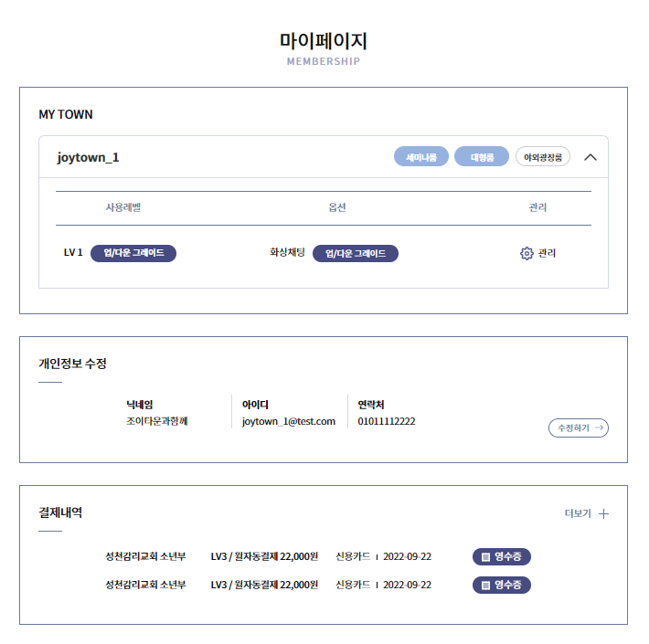The width and height of the screenshot is (649, 644).
Task: Click the 사용레벨 column header
Action: point(123,208)
